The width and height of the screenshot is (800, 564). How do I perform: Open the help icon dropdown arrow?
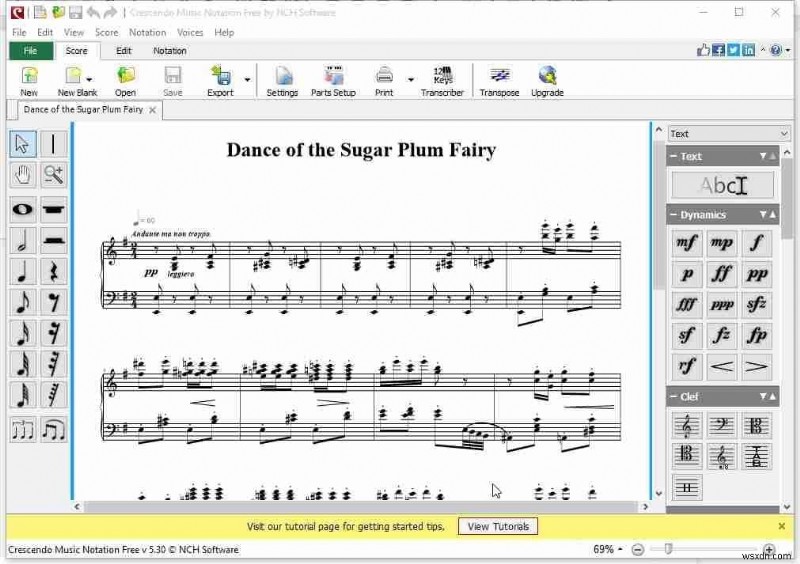[788, 50]
